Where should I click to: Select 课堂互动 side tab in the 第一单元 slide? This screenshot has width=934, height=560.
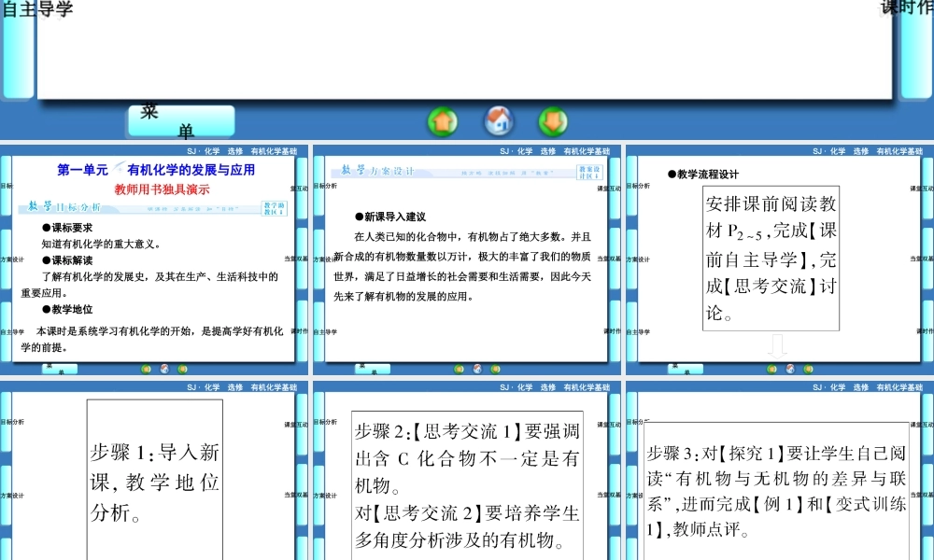300,188
